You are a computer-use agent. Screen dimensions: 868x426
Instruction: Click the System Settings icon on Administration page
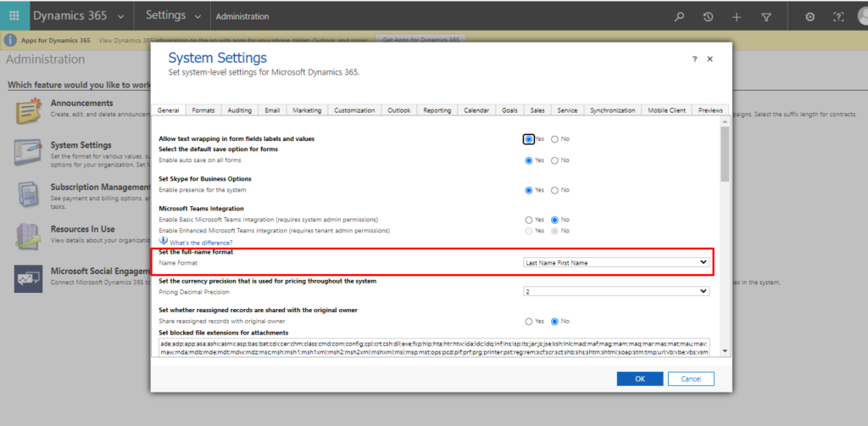click(x=28, y=153)
